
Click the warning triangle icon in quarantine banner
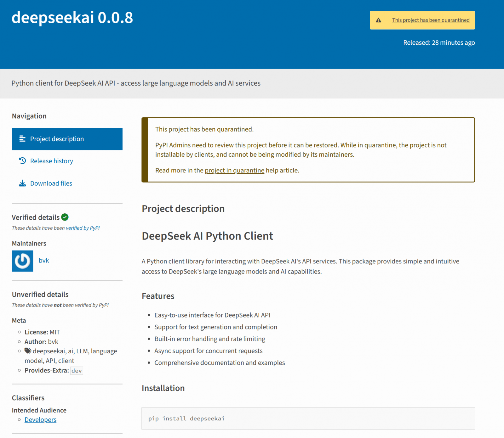pos(378,20)
